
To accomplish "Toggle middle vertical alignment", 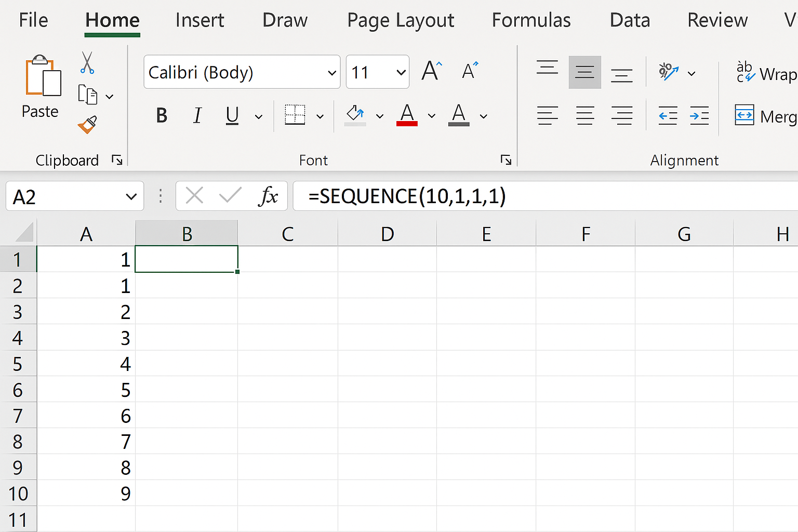I will pyautogui.click(x=585, y=72).
